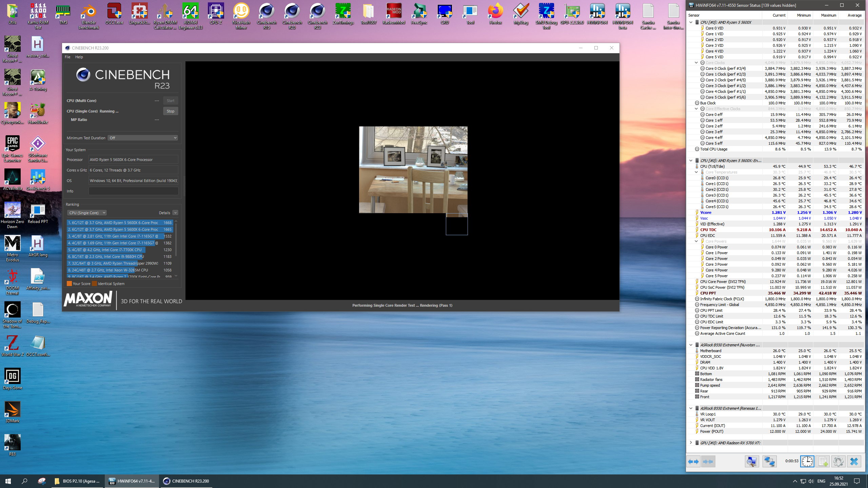Image resolution: width=868 pixels, height=488 pixels.
Task: Open HWiNFO remote network monitoring icon
Action: coord(769,462)
